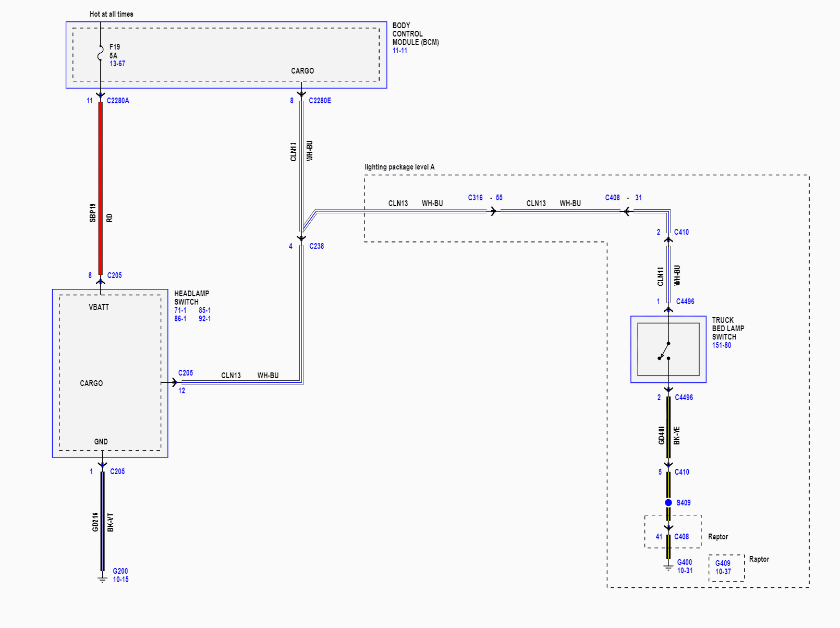Screen dimensions: 840x628
Task: Open the Raptor G409 ground label
Action: 722,563
